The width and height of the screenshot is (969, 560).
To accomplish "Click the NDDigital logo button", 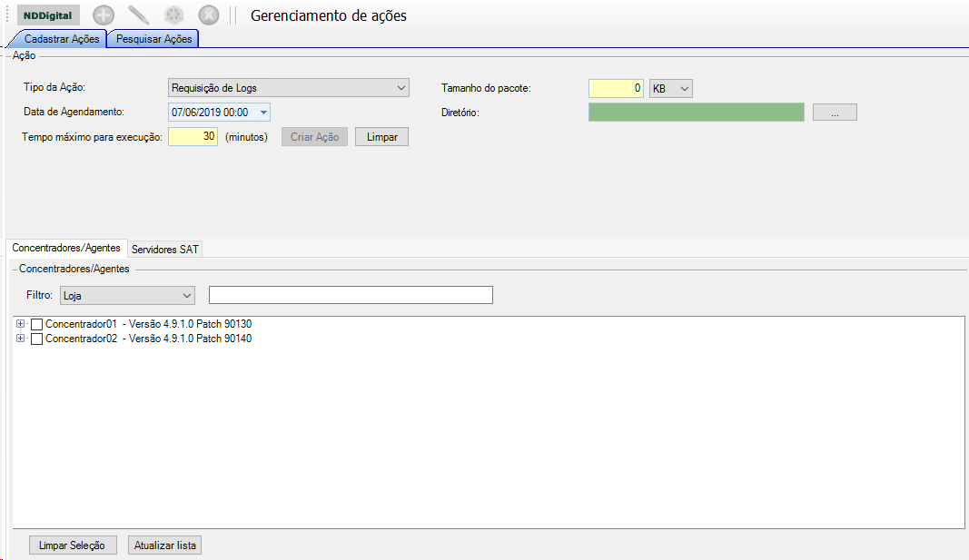I will coord(48,15).
